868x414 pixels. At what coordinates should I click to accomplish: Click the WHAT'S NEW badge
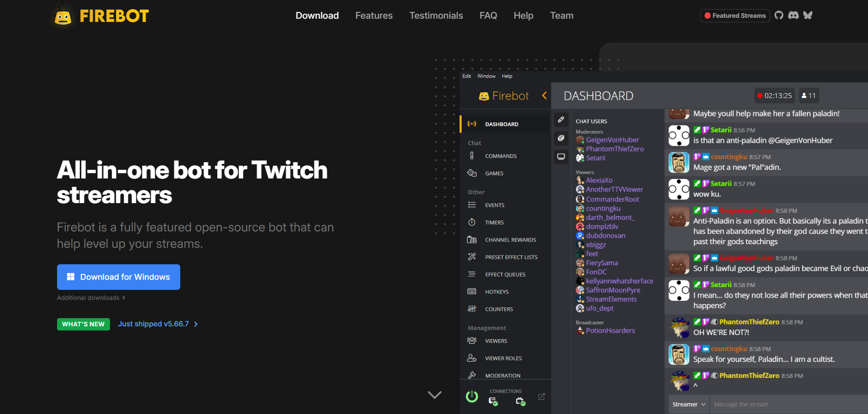(84, 324)
